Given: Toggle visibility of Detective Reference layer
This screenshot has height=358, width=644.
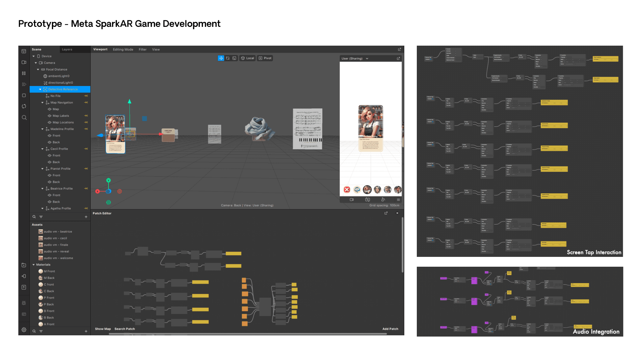Looking at the screenshot, I should pyautogui.click(x=86, y=89).
